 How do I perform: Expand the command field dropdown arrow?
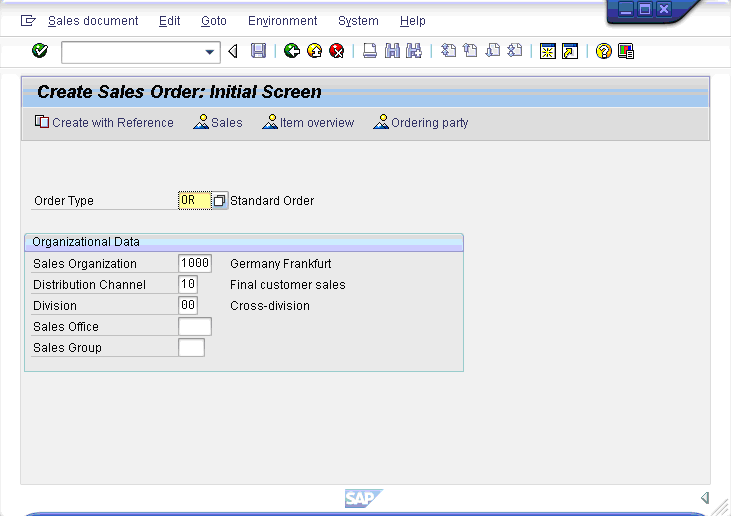coord(210,52)
